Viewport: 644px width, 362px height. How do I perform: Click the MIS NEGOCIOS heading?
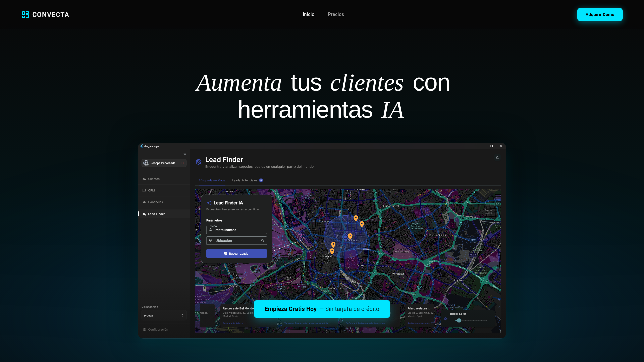pyautogui.click(x=150, y=307)
